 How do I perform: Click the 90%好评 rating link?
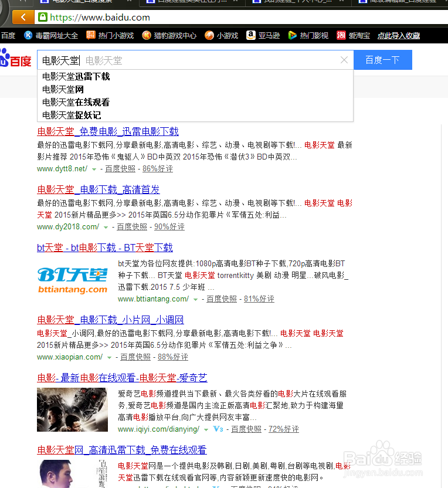[169, 227]
